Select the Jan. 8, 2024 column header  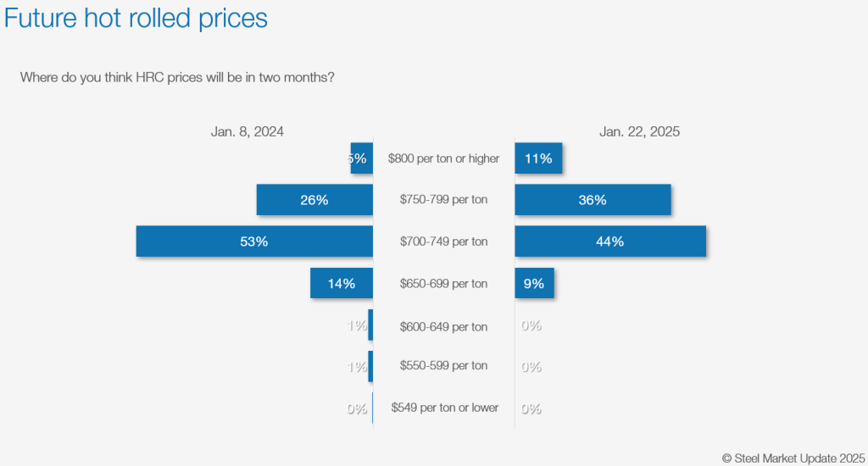pyautogui.click(x=248, y=132)
